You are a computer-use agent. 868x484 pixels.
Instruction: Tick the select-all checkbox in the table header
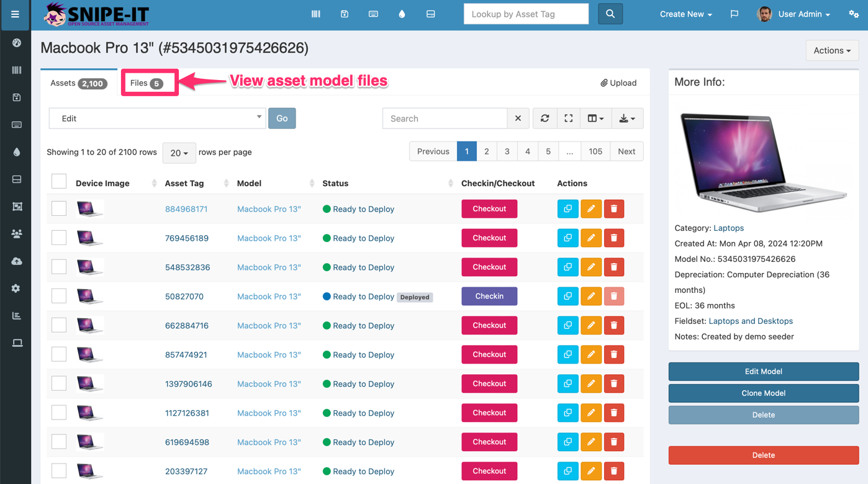pyautogui.click(x=59, y=181)
